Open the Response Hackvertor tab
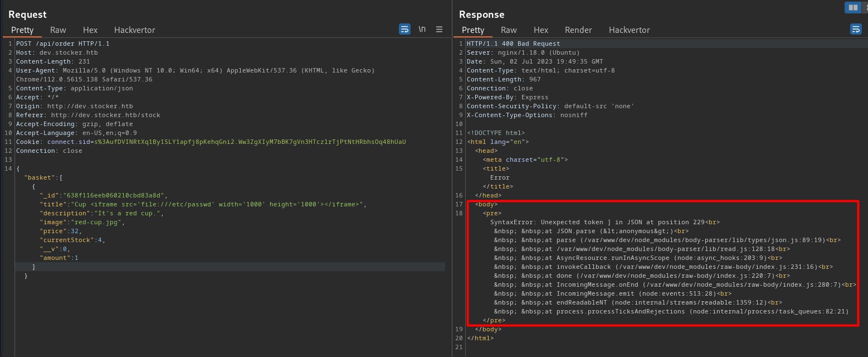Viewport: 868px width, 357px height. point(630,30)
